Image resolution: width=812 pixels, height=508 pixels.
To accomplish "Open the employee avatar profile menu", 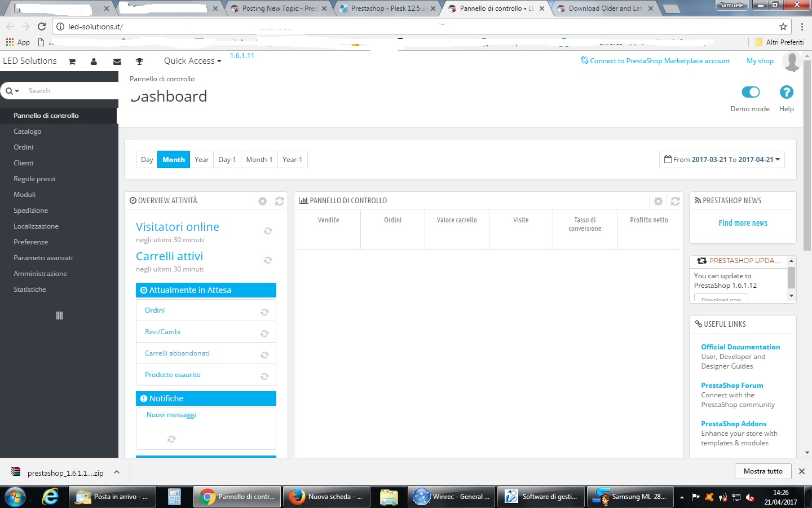I will coord(792,62).
